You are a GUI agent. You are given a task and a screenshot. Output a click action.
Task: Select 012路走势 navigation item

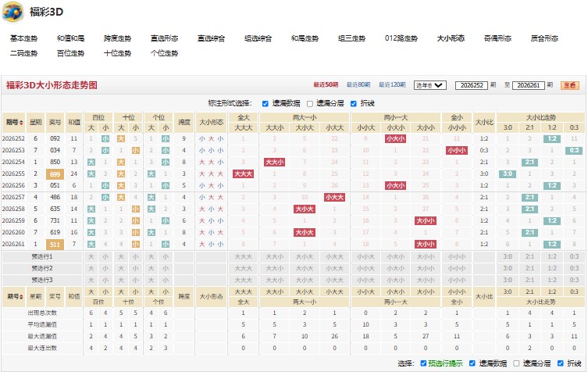click(401, 38)
